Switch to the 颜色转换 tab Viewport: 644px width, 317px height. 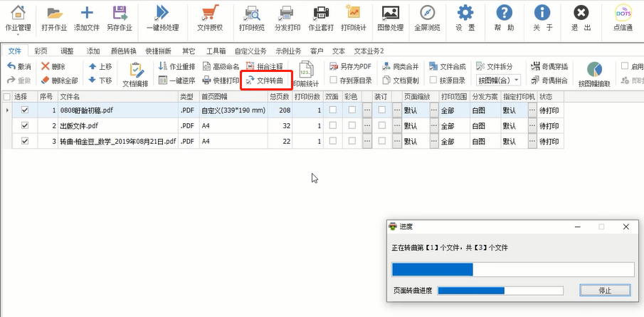coord(125,51)
